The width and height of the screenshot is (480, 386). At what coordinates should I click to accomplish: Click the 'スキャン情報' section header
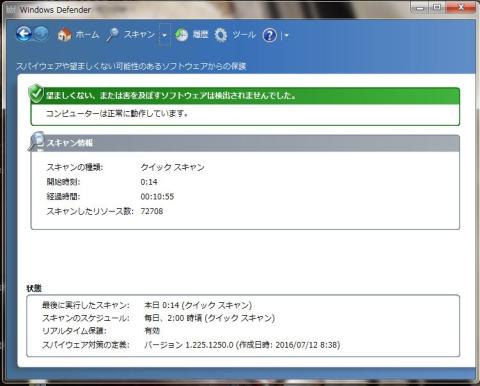point(70,143)
